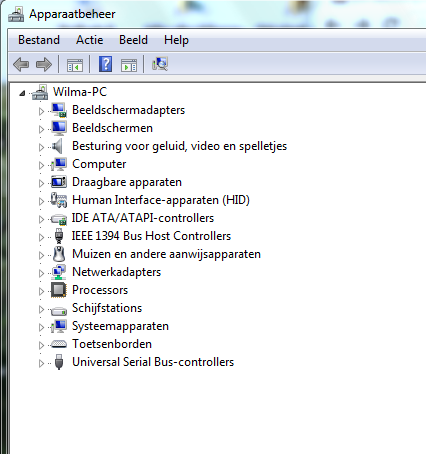Viewport: 426px width, 454px height.
Task: Select the Processors chip icon
Action: 59,290
